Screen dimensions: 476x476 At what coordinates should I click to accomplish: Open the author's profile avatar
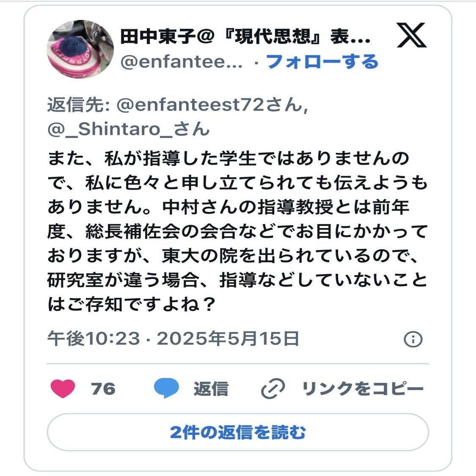point(80,49)
